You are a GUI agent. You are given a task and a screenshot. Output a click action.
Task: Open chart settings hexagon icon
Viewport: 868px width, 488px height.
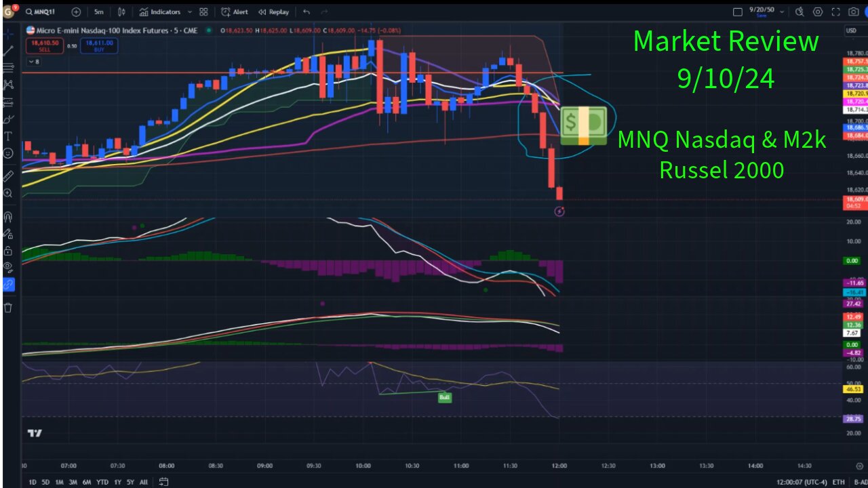click(818, 12)
